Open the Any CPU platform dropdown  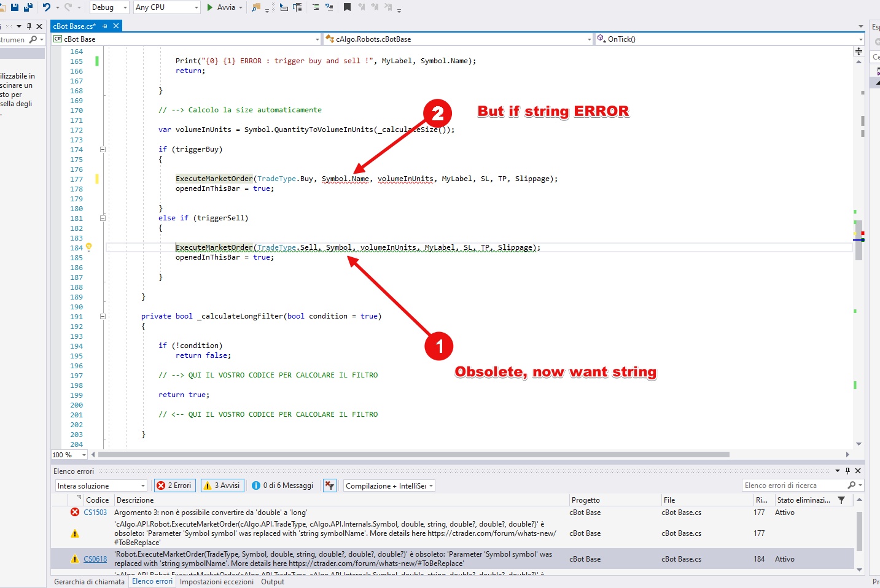point(167,7)
